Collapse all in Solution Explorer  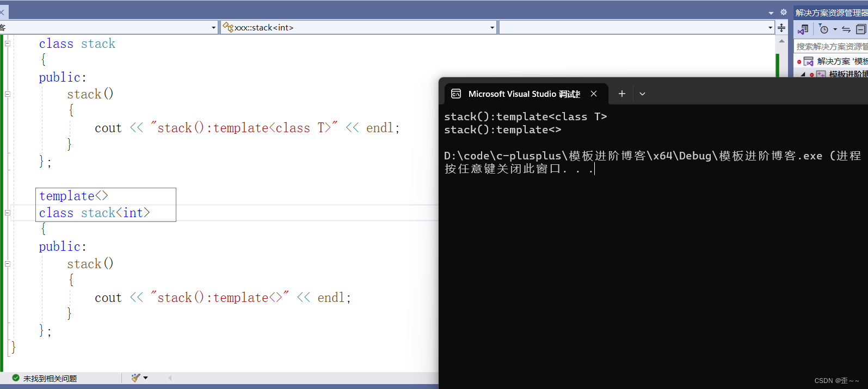point(861,29)
